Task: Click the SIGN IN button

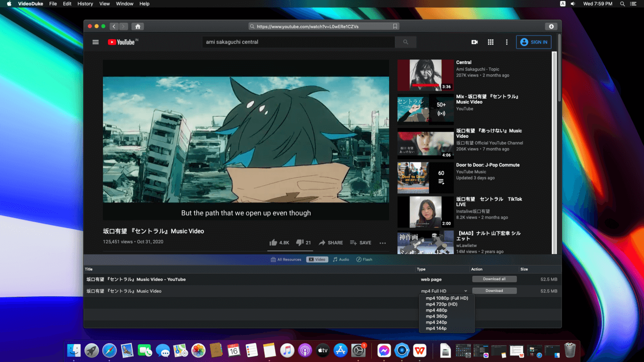Action: (x=534, y=42)
